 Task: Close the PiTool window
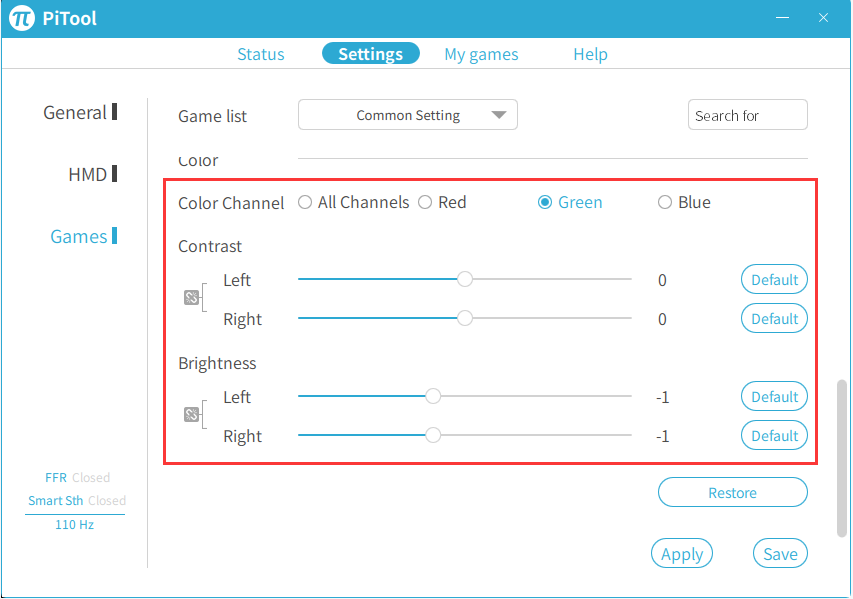823,18
